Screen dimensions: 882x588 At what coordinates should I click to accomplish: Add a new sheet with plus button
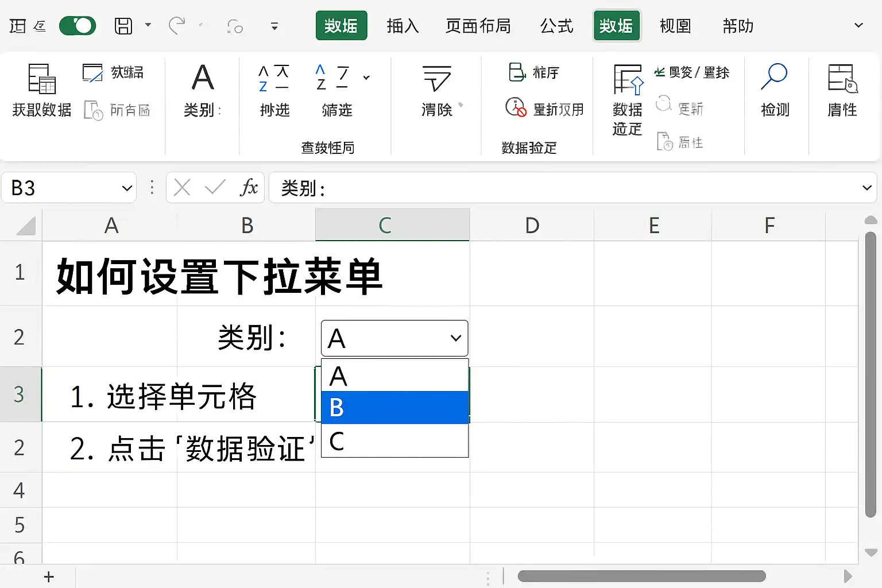pyautogui.click(x=49, y=577)
